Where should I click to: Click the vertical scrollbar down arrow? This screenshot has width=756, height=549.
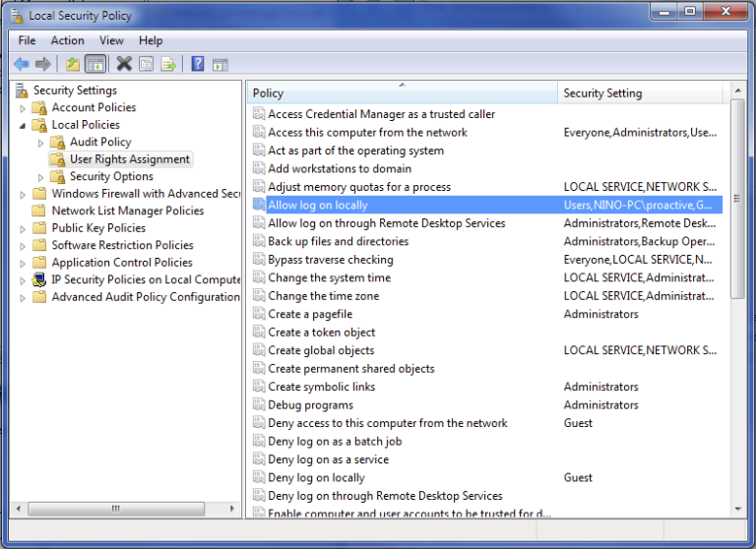(737, 509)
